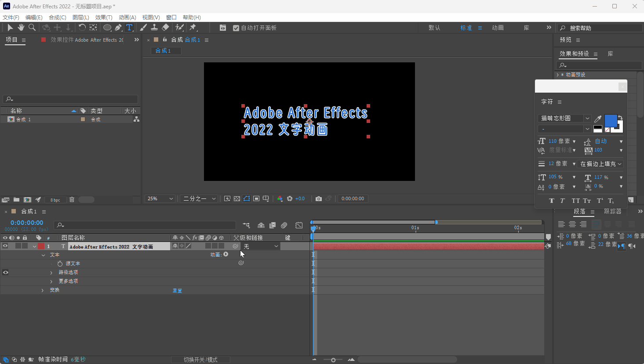Select the Pen tool
Viewport: 644px width, 364px height.
pos(118,28)
